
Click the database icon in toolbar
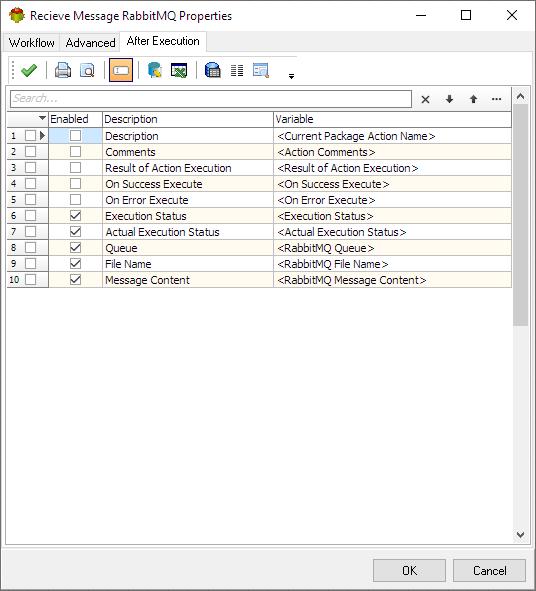coord(213,70)
